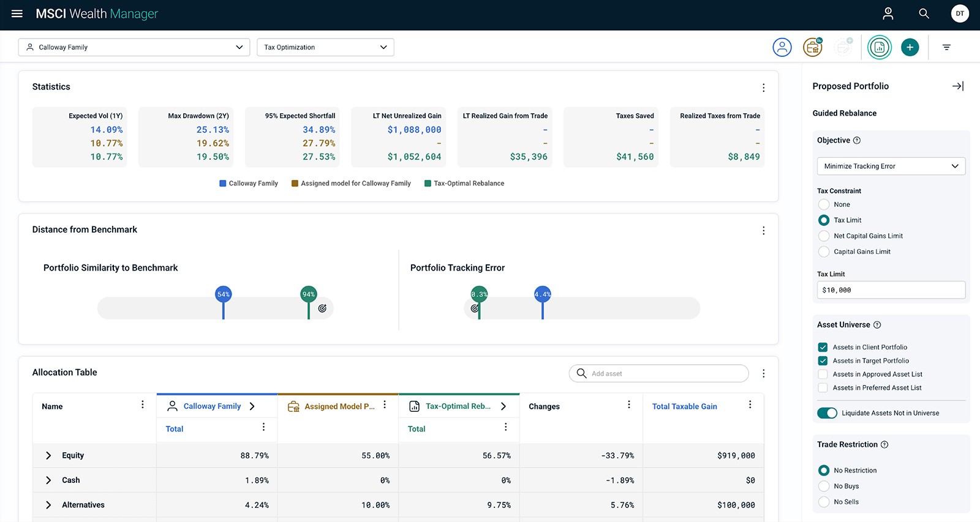Open the Calloway Family client dropdown
This screenshot has height=522, width=980.
point(134,47)
